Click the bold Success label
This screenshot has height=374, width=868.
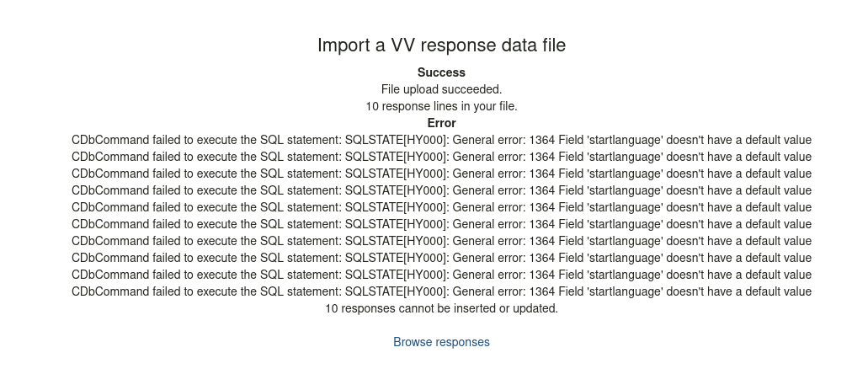pos(441,72)
